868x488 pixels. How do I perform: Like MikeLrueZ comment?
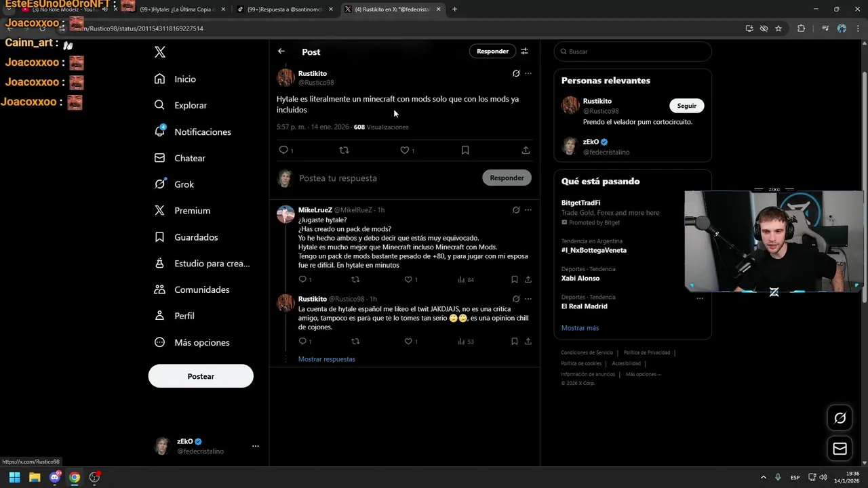coord(409,279)
